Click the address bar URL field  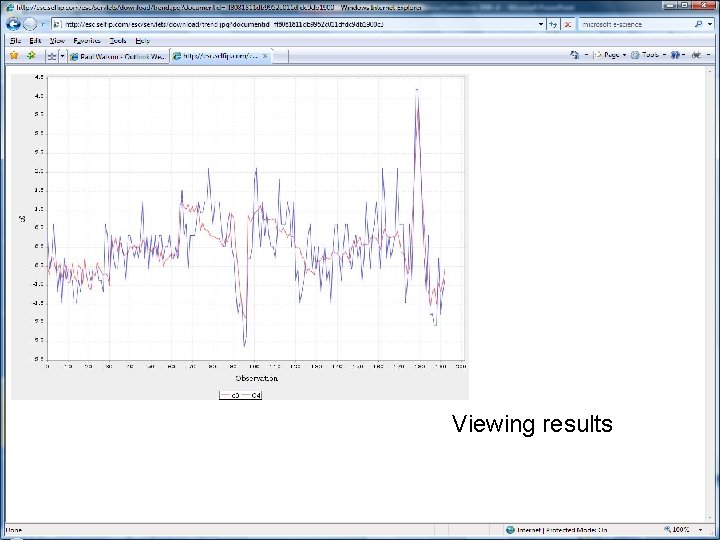(x=294, y=24)
